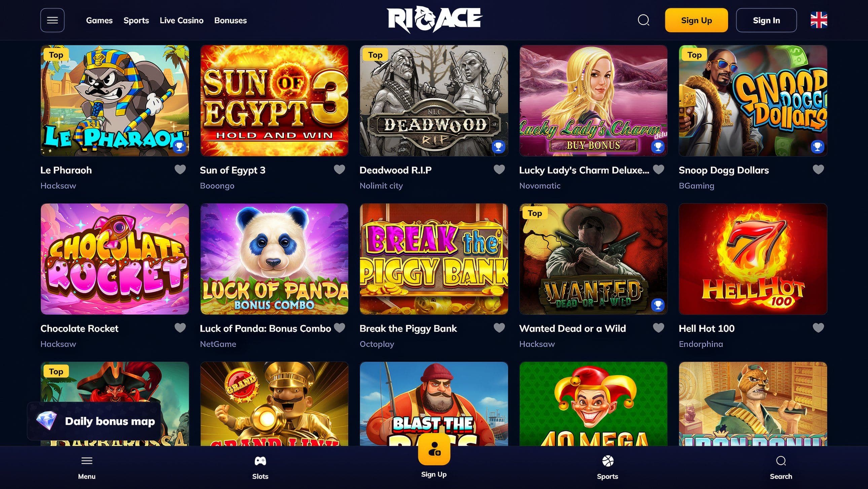Image resolution: width=868 pixels, height=489 pixels.
Task: Expand the bottom Menu button
Action: [x=86, y=467]
